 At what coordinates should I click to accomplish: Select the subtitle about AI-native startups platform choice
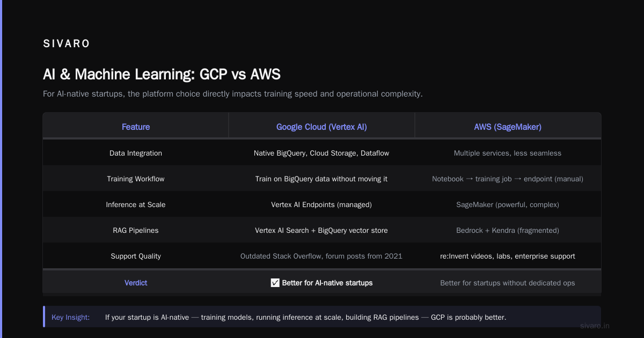(233, 94)
